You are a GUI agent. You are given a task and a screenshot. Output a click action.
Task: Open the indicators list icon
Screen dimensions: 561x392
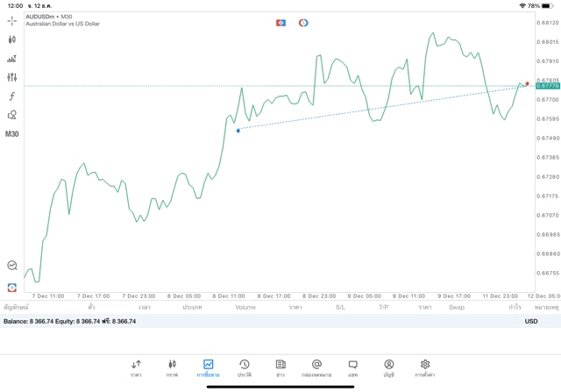[11, 59]
